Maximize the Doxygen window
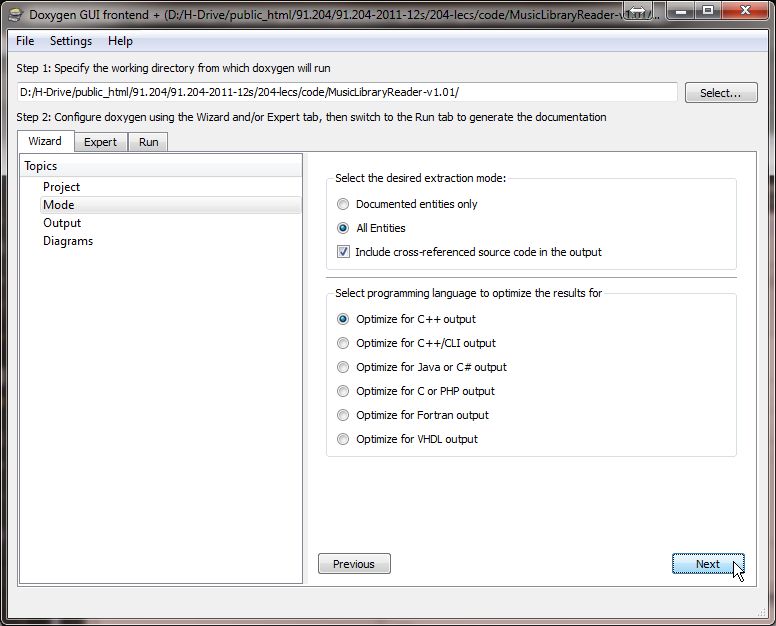 708,10
